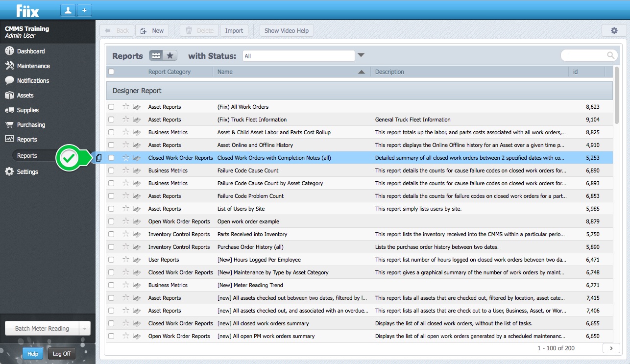This screenshot has width=630, height=364.
Task: Open the Batch Meter Reading dropdown arrow
Action: [x=85, y=328]
